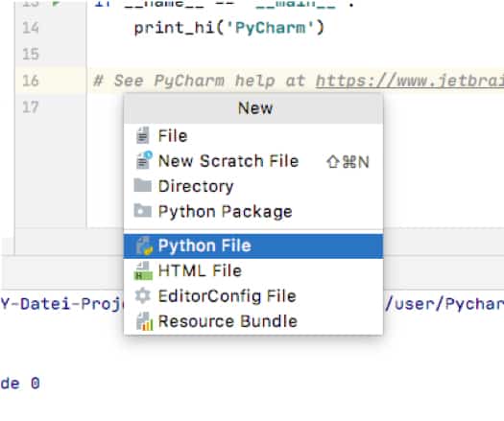Viewport: 504px width, 421px height.
Task: Select File in the New popup
Action: coord(253,136)
